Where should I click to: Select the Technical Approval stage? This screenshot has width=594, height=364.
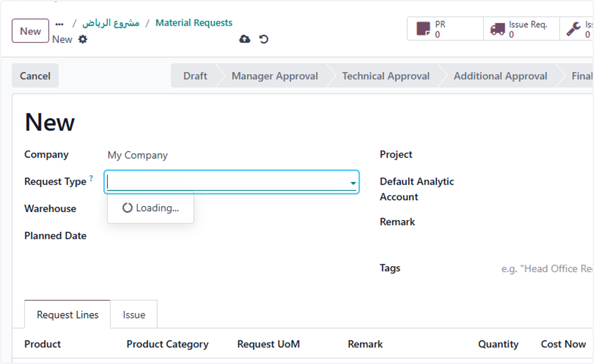coord(386,76)
